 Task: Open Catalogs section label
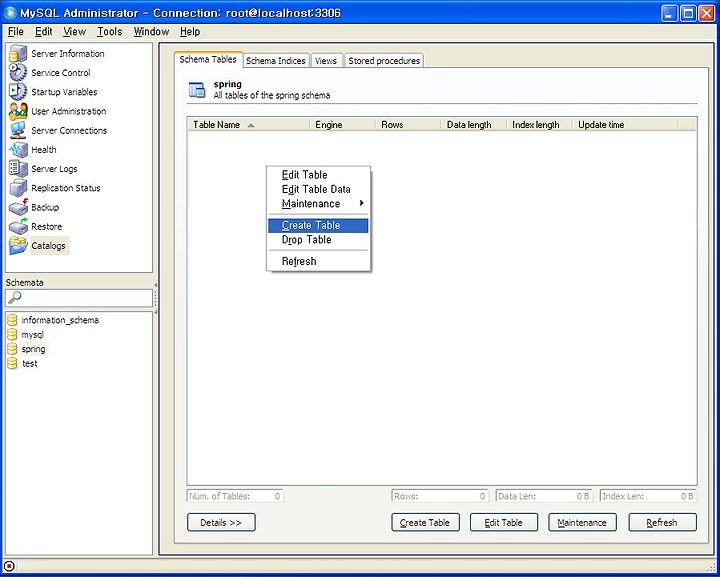click(x=49, y=246)
